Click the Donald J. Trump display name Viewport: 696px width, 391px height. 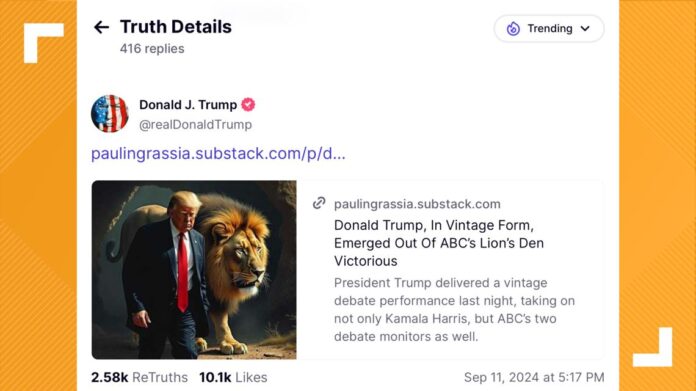[188, 105]
